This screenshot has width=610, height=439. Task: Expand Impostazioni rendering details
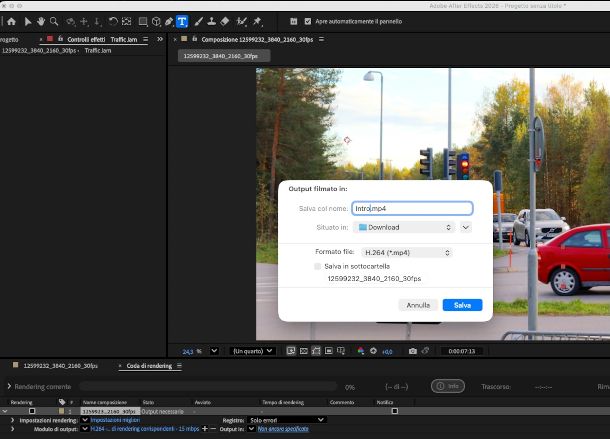12,420
